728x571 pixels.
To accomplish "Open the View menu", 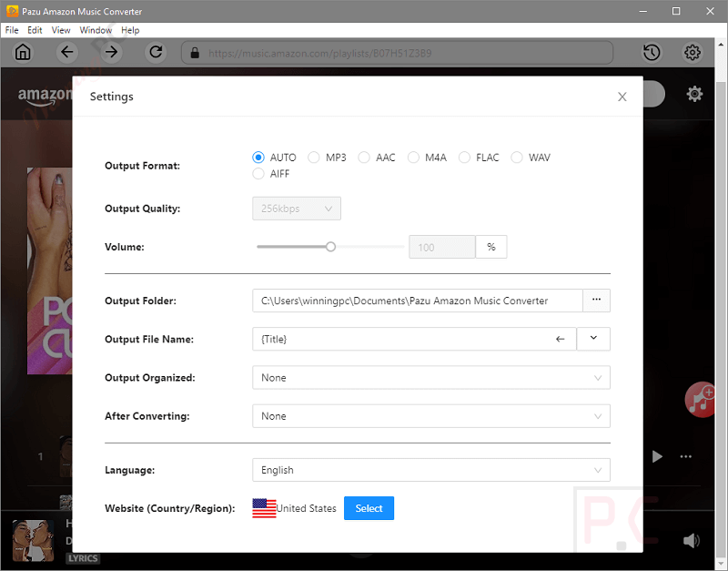I will tap(61, 30).
